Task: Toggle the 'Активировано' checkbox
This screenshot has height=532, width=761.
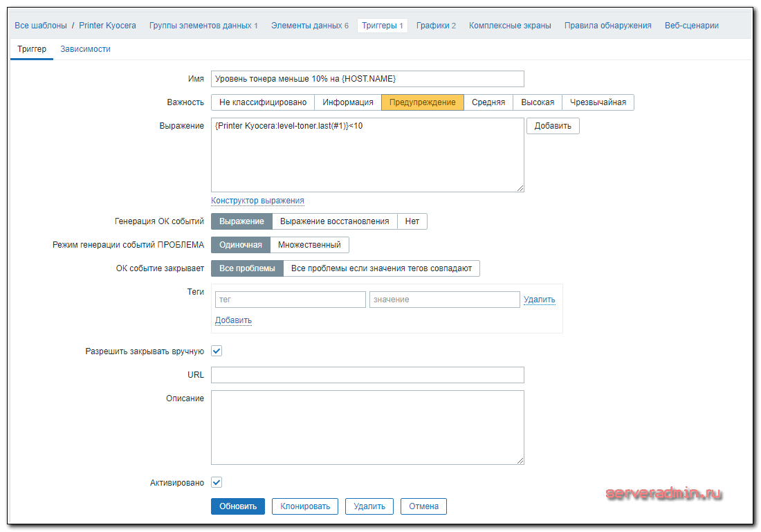Action: coord(217,482)
